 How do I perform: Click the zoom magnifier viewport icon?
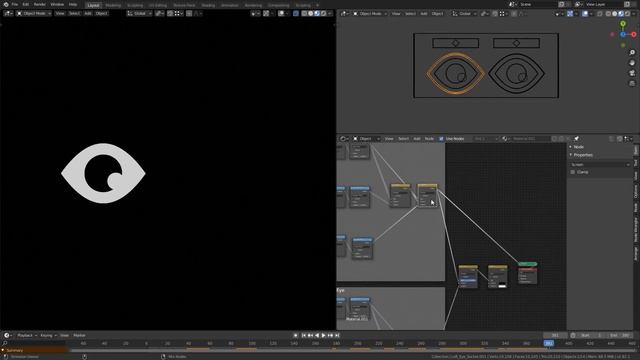pyautogui.click(x=632, y=53)
